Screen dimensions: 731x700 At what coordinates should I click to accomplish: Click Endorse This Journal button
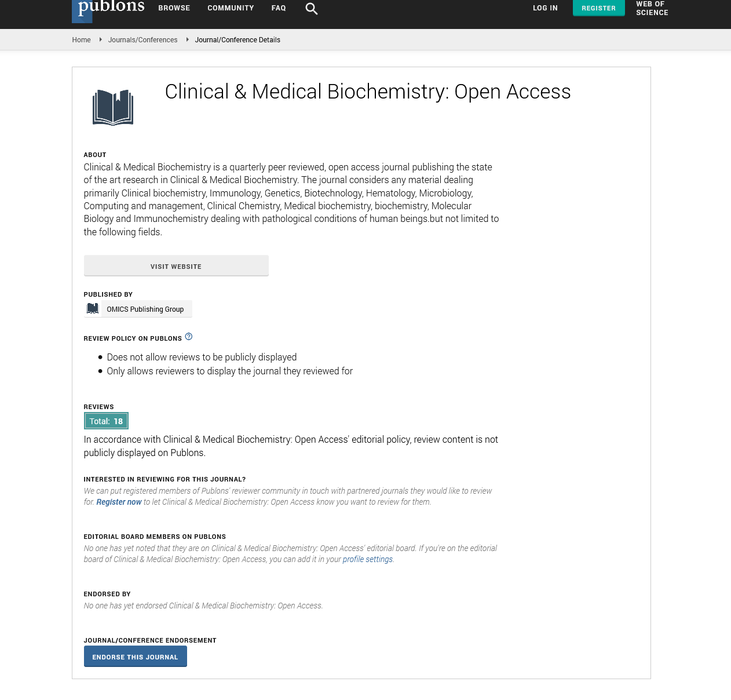136,657
